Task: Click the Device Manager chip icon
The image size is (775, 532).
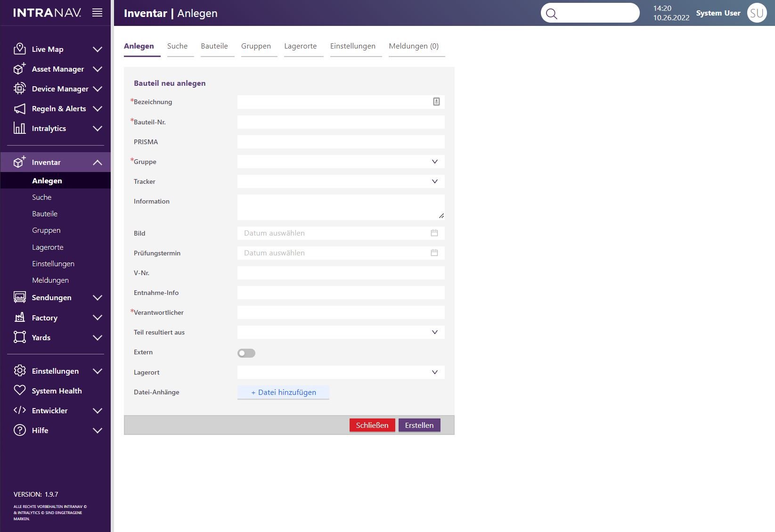Action: (19, 89)
